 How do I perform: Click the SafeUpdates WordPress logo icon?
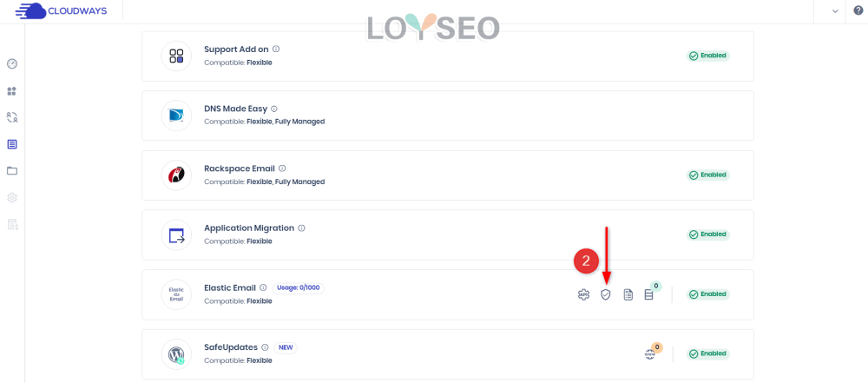point(176,353)
